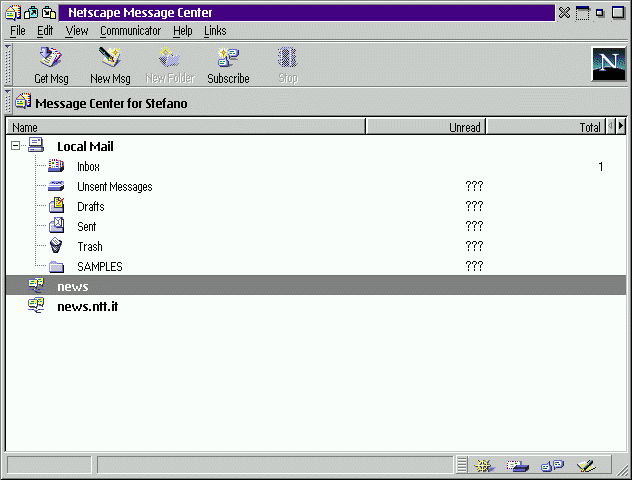Open the Mailbox from status bar icon
632x480 pixels.
518,466
